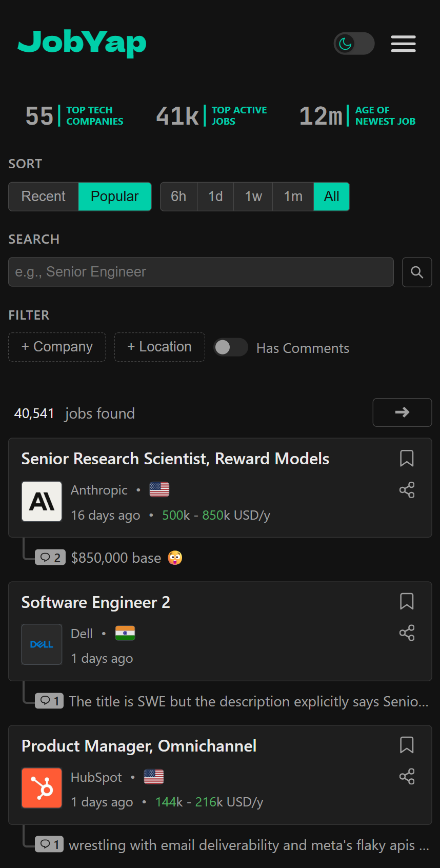
Task: Open the hamburger navigation menu
Action: [x=403, y=44]
